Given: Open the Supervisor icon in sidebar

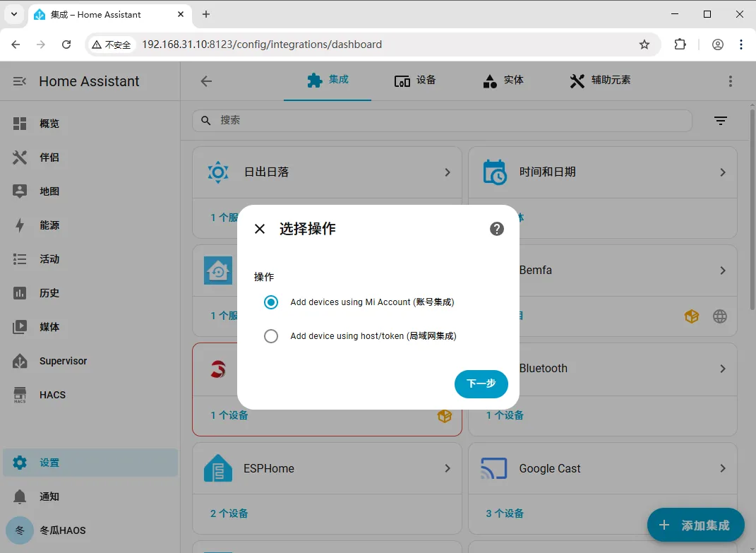Looking at the screenshot, I should (x=20, y=361).
